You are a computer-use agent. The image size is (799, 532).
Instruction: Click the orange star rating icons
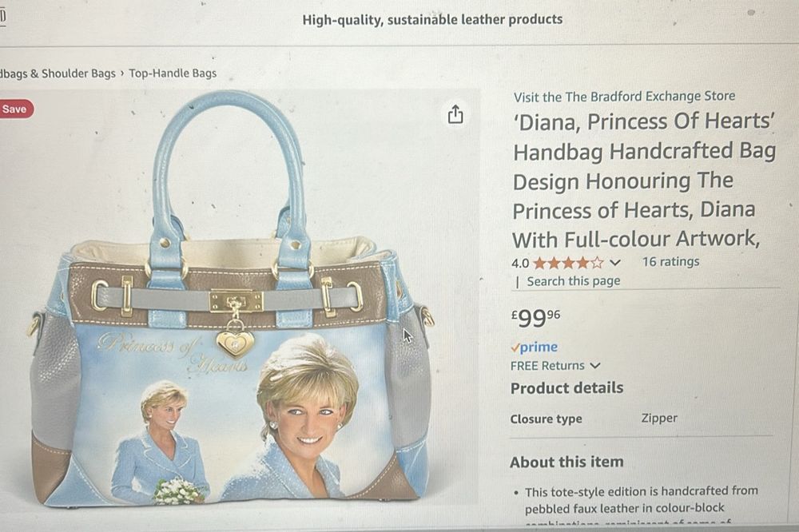(x=568, y=263)
